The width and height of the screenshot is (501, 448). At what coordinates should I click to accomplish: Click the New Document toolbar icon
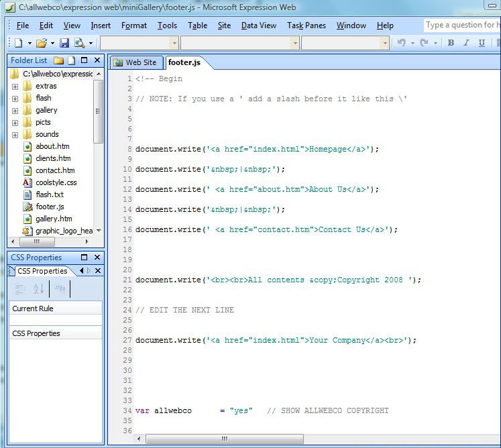(19, 43)
